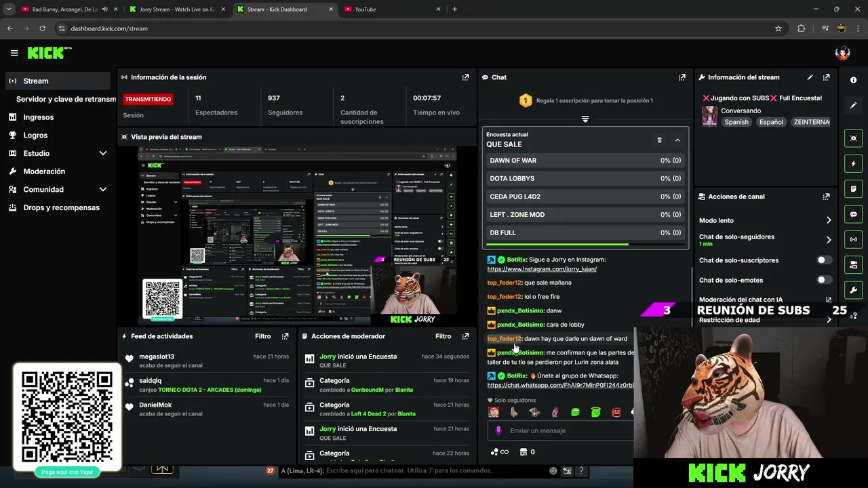Image resolution: width=868 pixels, height=488 pixels.
Task: Click the browser reload button
Action: pos(42,28)
